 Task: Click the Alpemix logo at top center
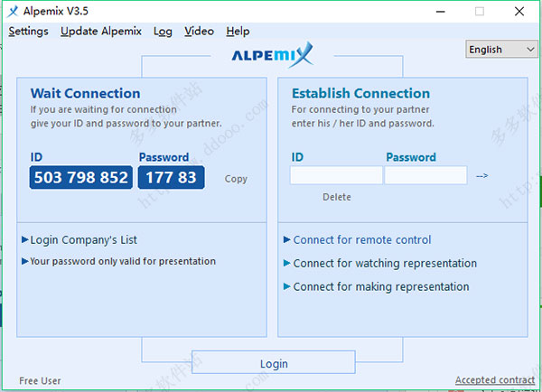[273, 54]
